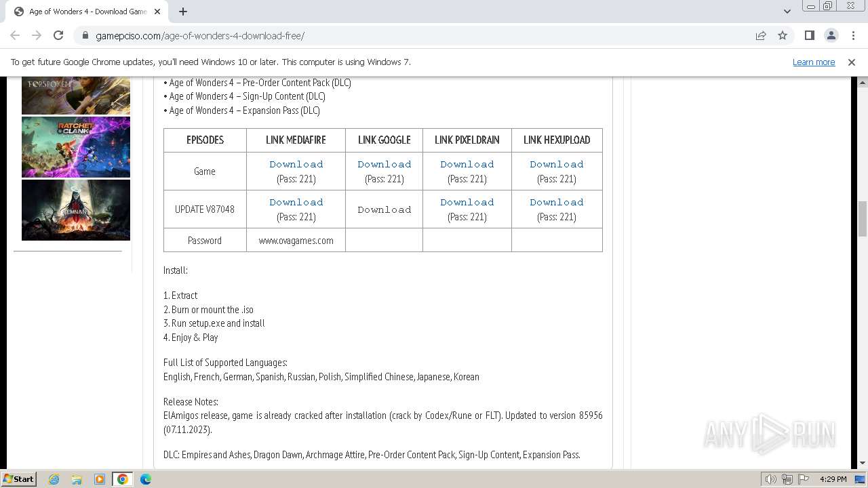The height and width of the screenshot is (488, 868).
Task: Click page vertical scrollbar thumb
Action: click(x=863, y=219)
